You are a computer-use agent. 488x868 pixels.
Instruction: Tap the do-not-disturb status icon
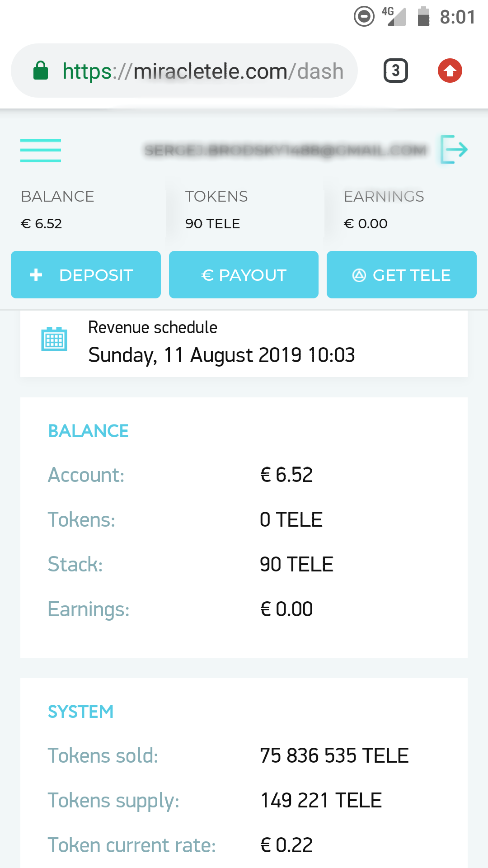pyautogui.click(x=364, y=17)
